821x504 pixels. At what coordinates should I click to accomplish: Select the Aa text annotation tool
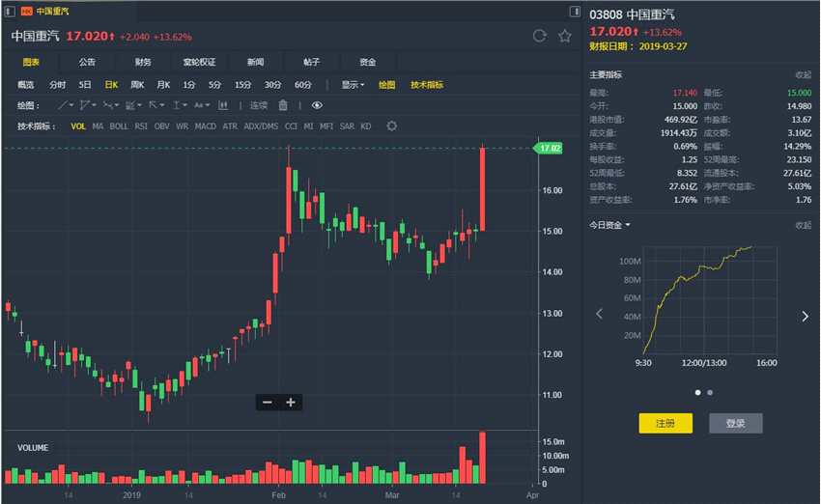pyautogui.click(x=199, y=105)
